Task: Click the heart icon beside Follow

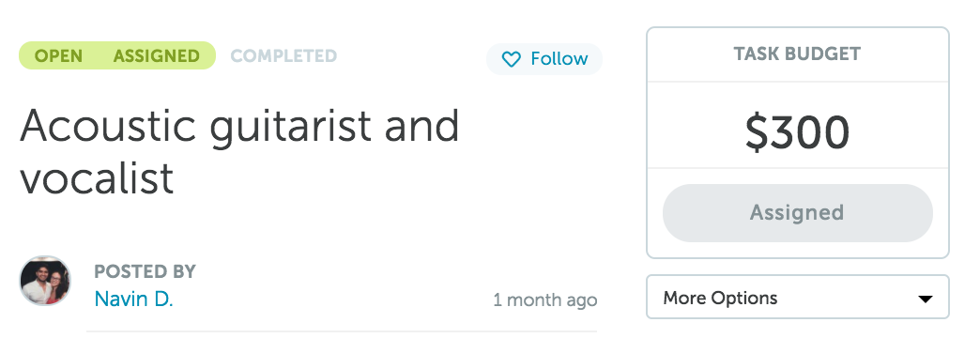Action: point(512,59)
